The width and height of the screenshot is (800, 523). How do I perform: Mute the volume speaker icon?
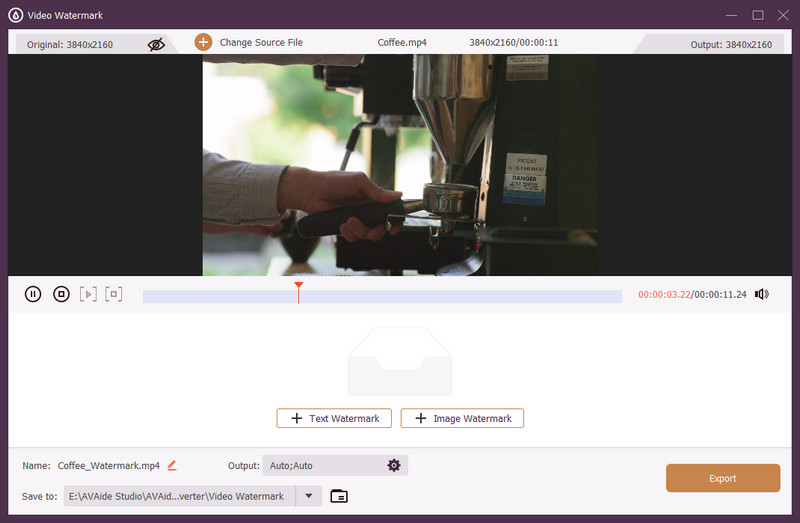[762, 294]
